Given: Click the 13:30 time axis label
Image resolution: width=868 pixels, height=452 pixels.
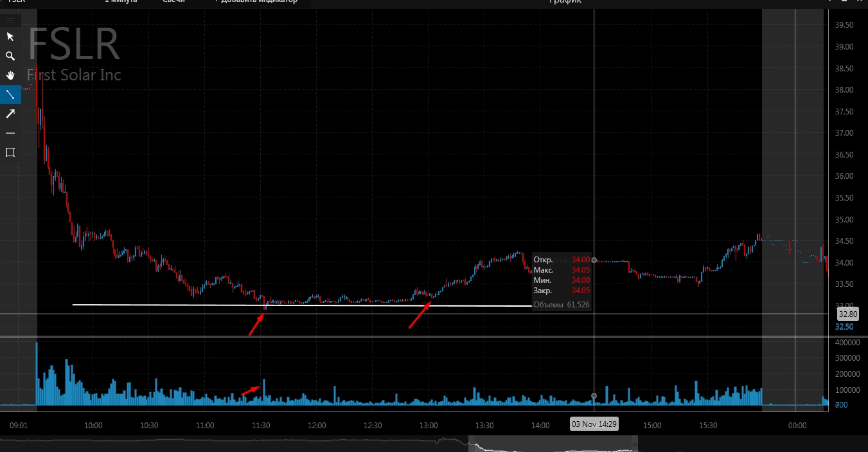Looking at the screenshot, I should [x=484, y=426].
